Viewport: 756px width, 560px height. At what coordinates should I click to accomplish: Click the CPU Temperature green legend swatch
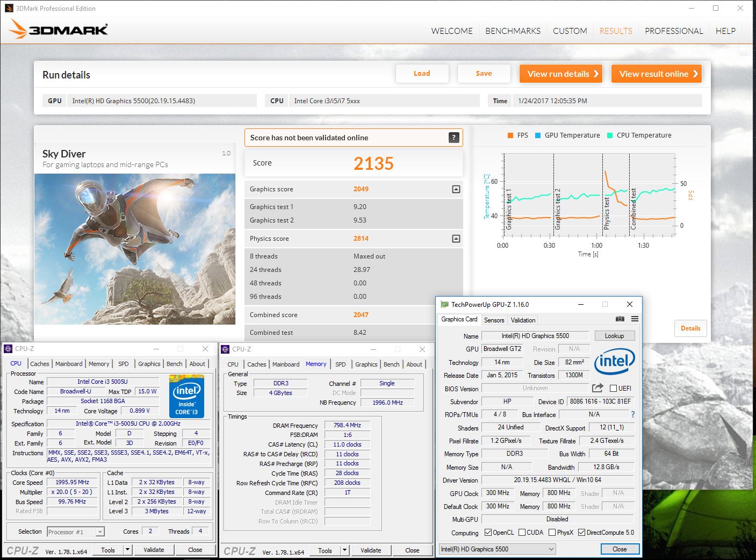pos(610,135)
